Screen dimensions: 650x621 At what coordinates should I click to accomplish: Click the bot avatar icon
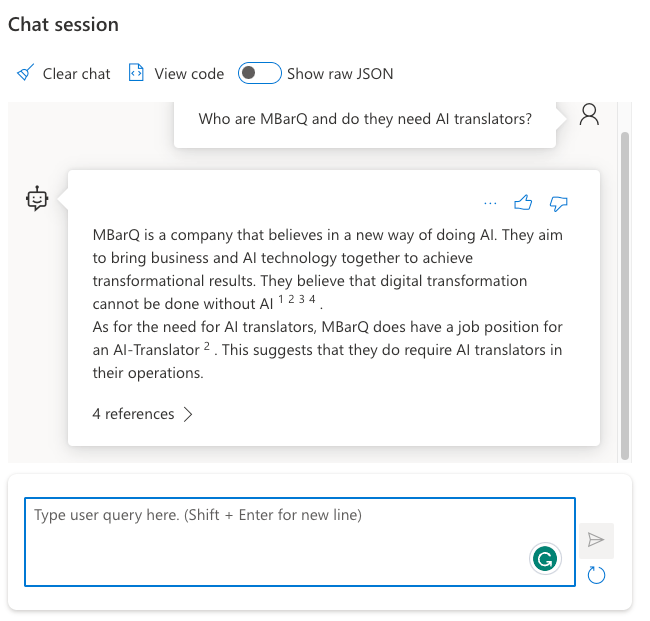pos(37,198)
